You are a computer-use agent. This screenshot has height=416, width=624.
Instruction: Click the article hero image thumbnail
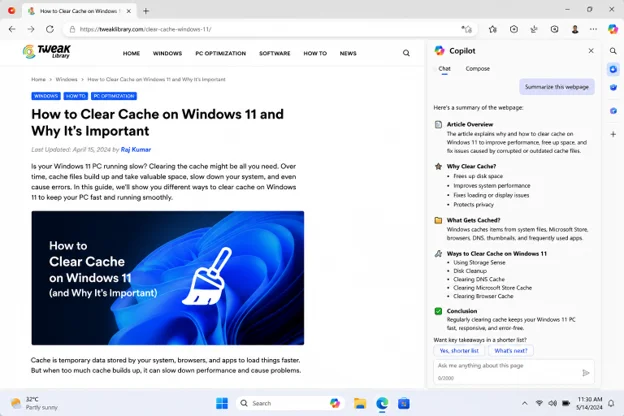pos(168,278)
